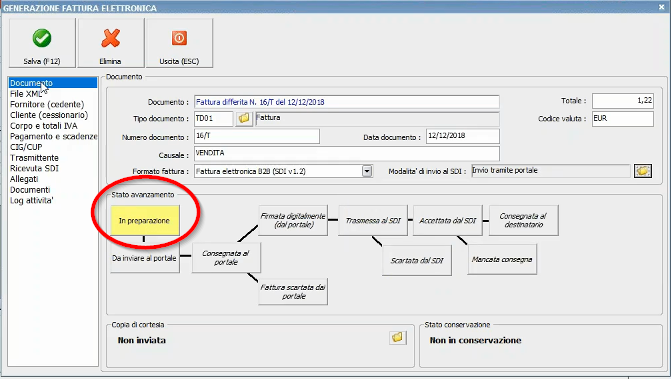
Task: Click the Totale field showing 1,22
Action: pyautogui.click(x=623, y=101)
